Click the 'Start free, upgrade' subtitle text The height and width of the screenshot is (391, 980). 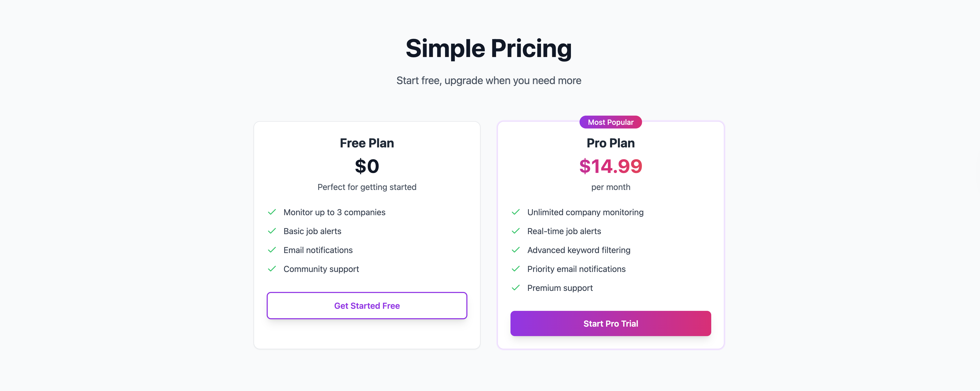point(488,81)
